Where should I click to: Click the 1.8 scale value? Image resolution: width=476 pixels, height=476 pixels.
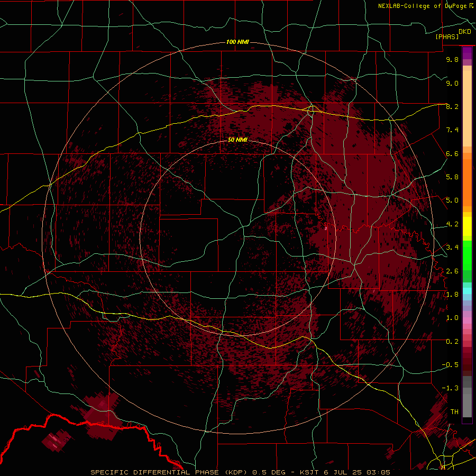[x=452, y=295]
